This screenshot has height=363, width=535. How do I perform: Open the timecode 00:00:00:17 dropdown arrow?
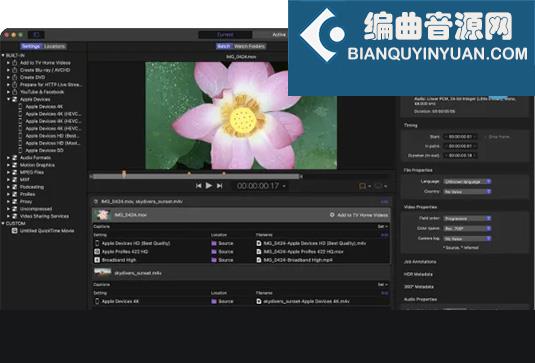[x=284, y=186]
